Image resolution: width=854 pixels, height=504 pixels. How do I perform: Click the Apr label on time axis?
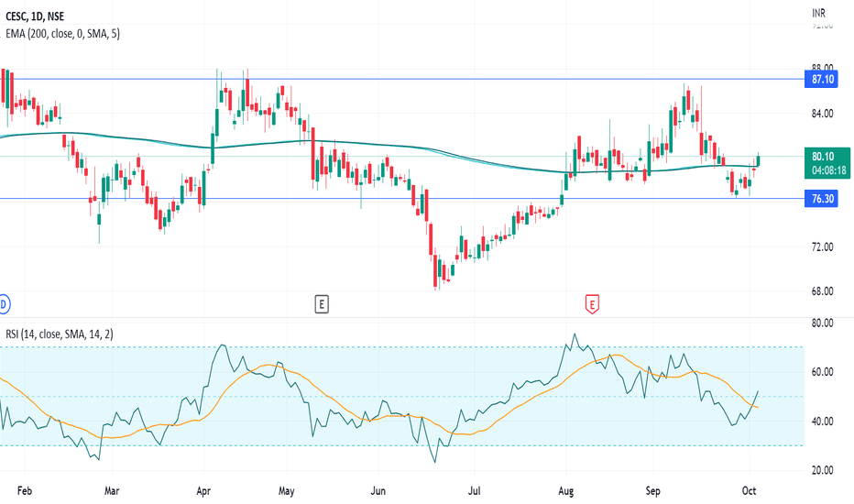pos(203,491)
